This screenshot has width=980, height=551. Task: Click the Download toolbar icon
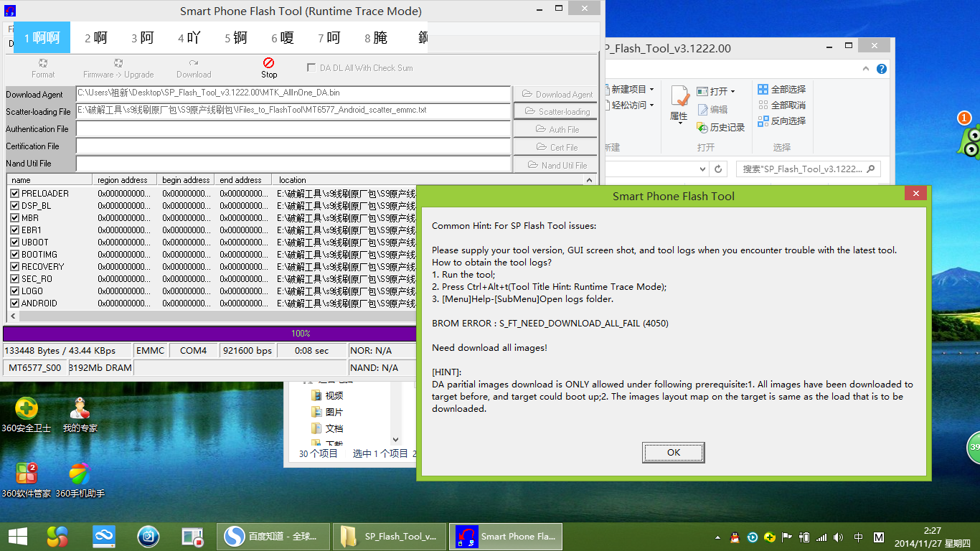coord(194,68)
